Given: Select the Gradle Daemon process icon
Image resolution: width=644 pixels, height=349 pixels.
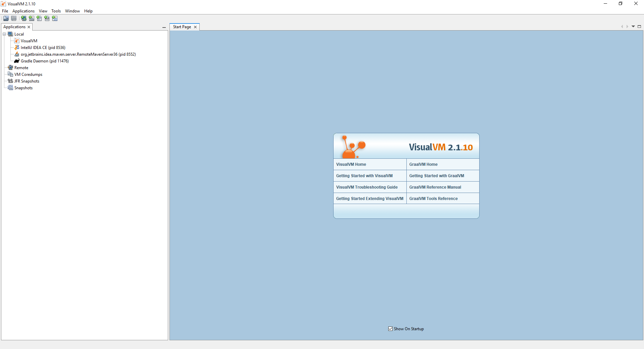Looking at the screenshot, I should (17, 61).
